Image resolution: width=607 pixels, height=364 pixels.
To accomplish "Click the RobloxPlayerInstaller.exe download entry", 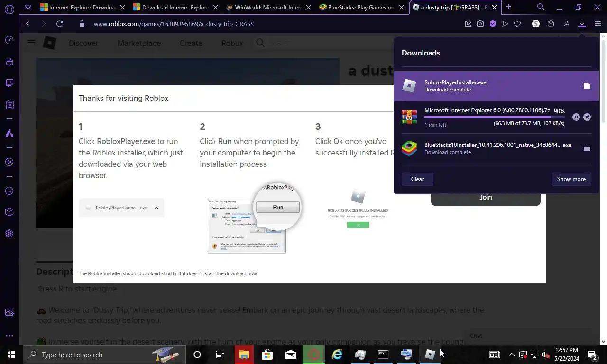I will click(497, 86).
